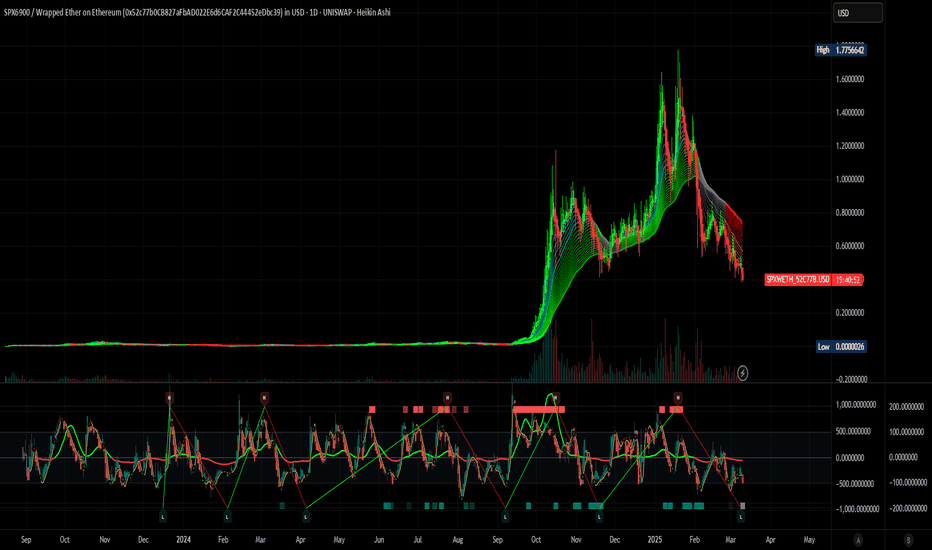Viewport: 932px width, 550px height.
Task: Click the -500.0000000 indicator scale value
Action: click(853, 483)
